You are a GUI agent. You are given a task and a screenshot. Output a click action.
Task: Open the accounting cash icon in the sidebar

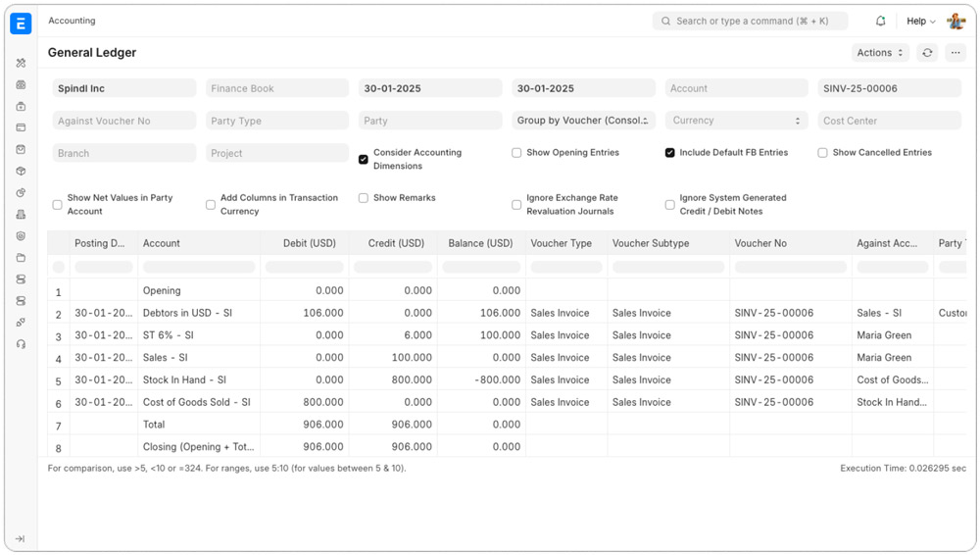click(x=21, y=84)
